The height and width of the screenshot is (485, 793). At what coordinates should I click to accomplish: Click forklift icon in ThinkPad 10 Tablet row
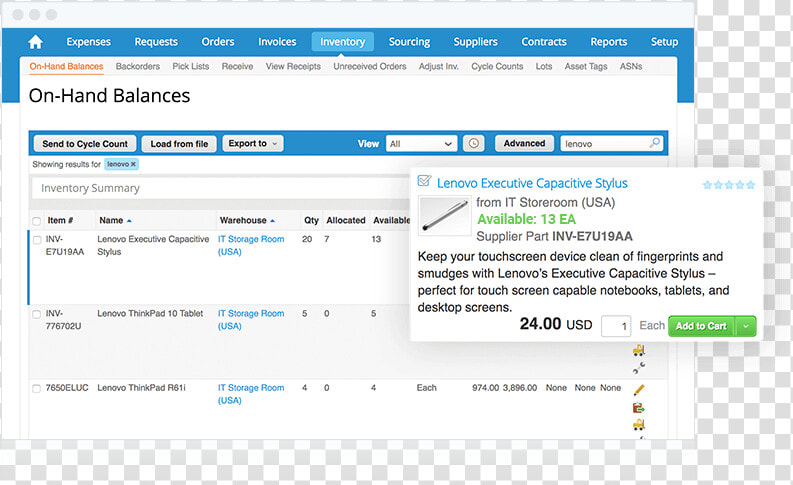[639, 350]
